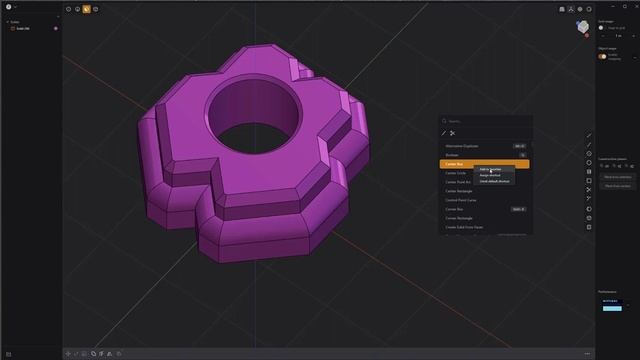640x360 pixels.
Task: Click the second icon in bottom toolbar
Action: (x=76, y=354)
